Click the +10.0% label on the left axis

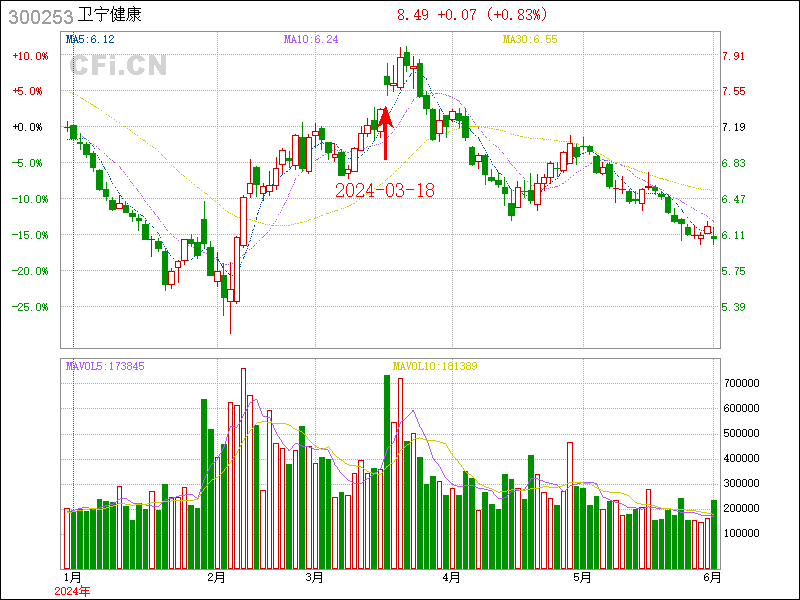tap(30, 56)
